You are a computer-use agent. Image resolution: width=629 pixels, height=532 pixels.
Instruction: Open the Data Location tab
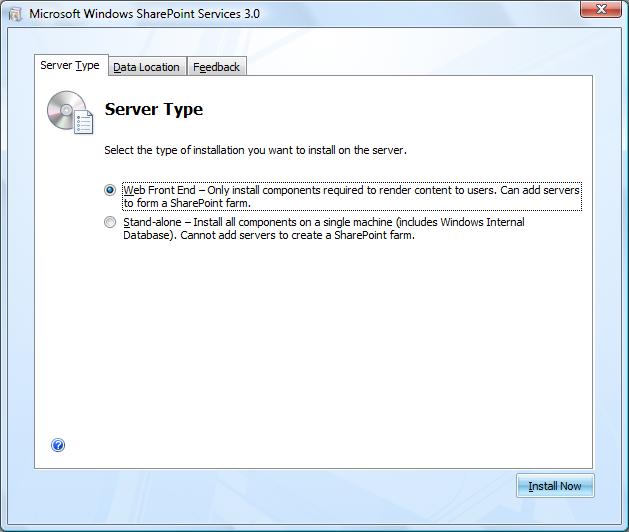point(146,67)
